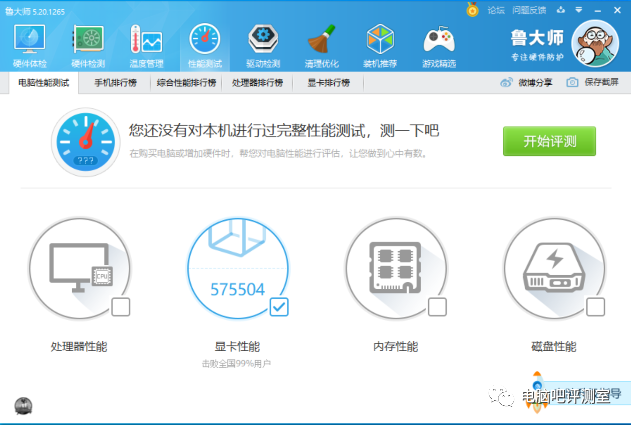The image size is (631, 425).
Task: Minimize the 鲁大师 window
Action: click(x=598, y=10)
